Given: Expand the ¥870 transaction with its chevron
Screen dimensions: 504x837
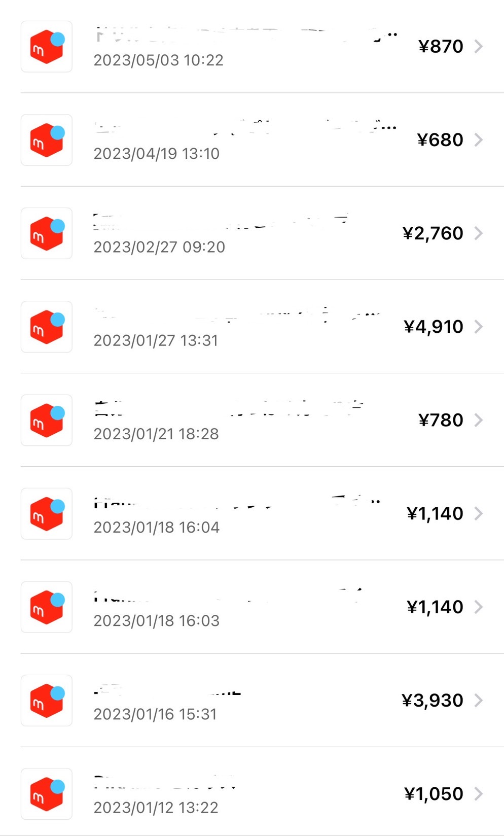Looking at the screenshot, I should pyautogui.click(x=479, y=47).
